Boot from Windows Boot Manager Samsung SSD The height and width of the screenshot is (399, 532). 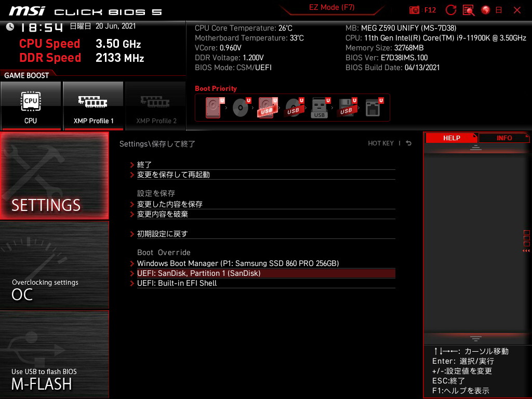click(266, 263)
